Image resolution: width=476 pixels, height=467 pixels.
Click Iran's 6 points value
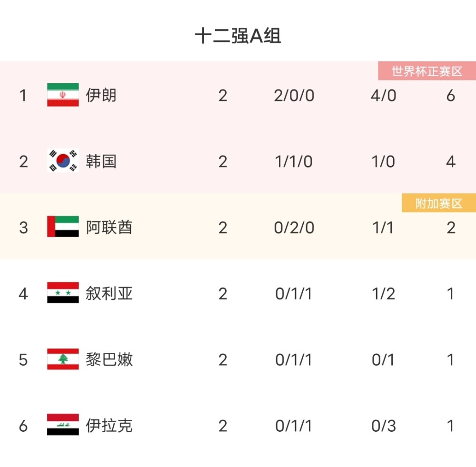(x=450, y=96)
